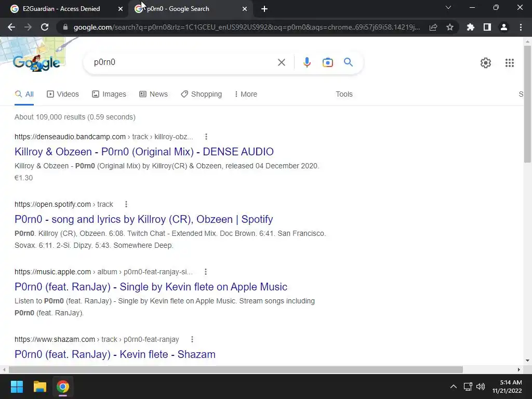The width and height of the screenshot is (532, 399).
Task: Open the Google apps grid
Action: pos(509,63)
